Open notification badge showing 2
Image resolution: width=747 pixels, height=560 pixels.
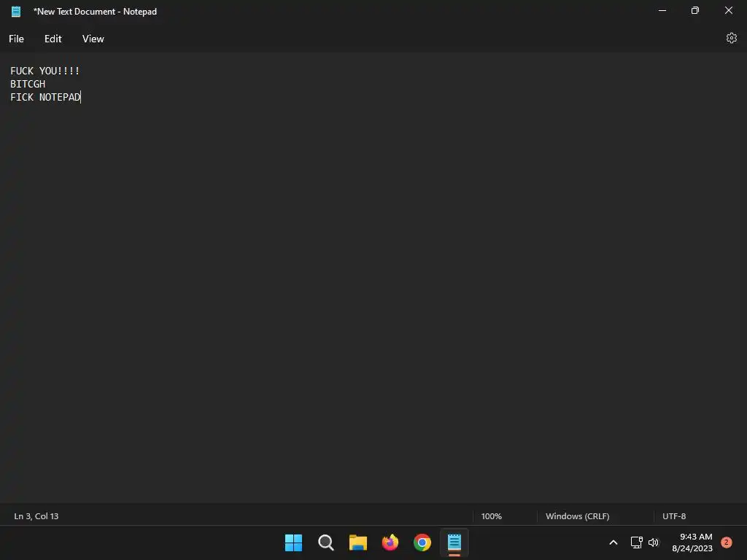pyautogui.click(x=726, y=542)
